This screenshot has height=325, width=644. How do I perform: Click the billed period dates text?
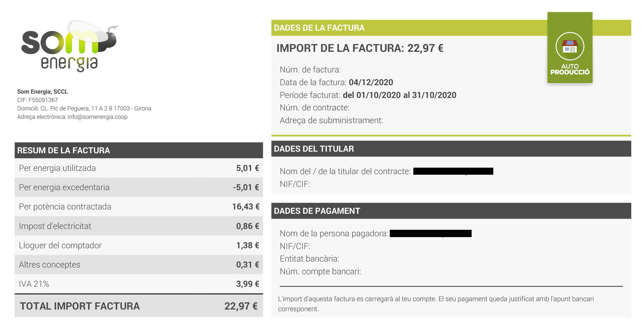pyautogui.click(x=400, y=95)
